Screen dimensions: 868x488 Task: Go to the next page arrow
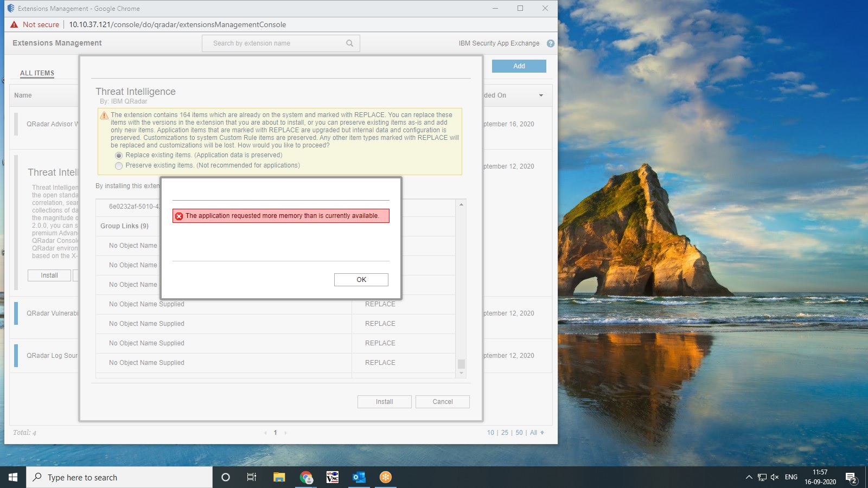point(285,433)
